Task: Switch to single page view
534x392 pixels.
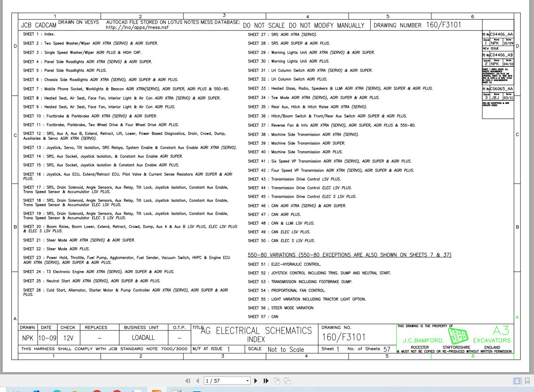Action: (x=517, y=381)
